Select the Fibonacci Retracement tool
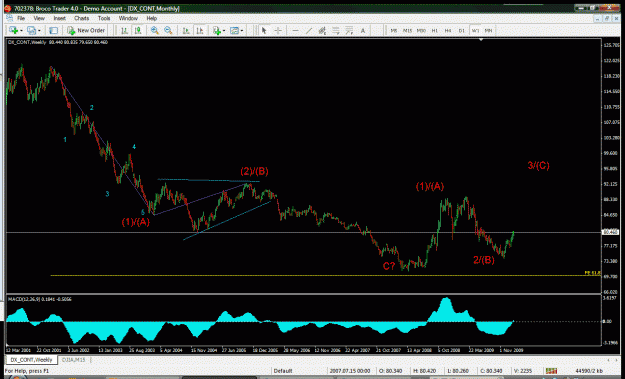The width and height of the screenshot is (625, 379). [336, 30]
